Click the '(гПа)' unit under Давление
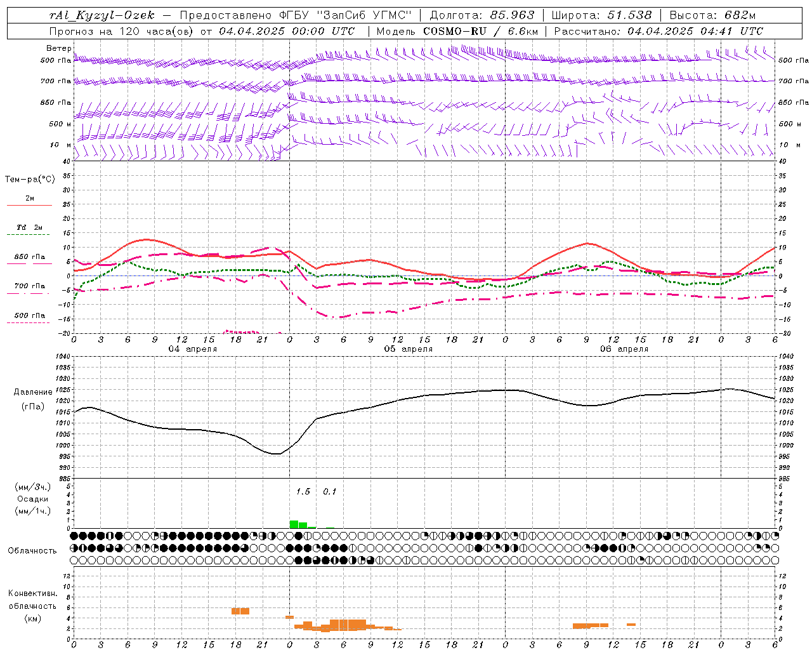The image size is (812, 650). (33, 407)
